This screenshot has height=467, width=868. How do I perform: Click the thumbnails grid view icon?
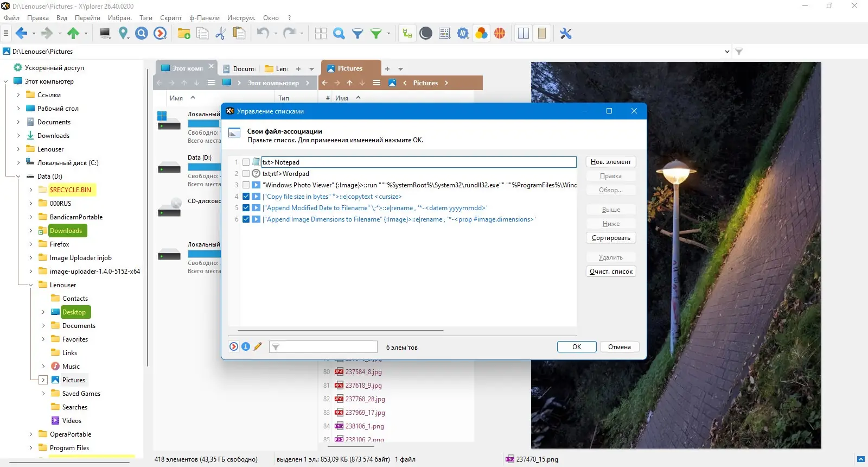(321, 34)
